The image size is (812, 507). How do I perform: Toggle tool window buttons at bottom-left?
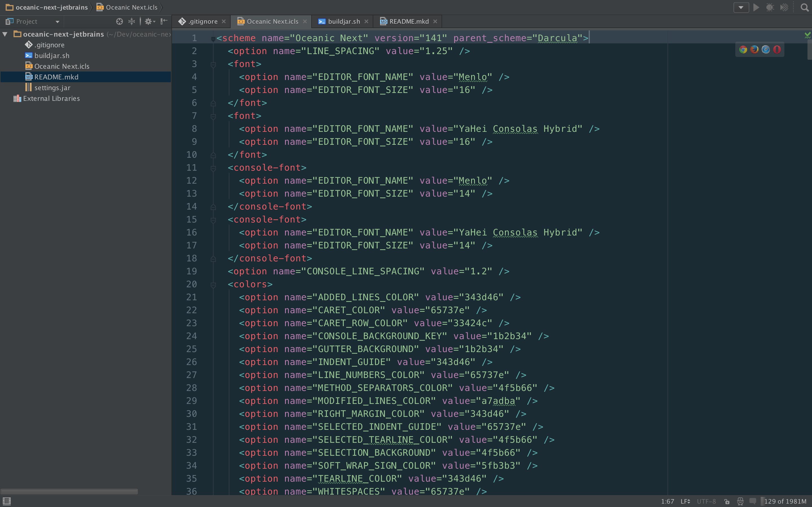(7, 501)
